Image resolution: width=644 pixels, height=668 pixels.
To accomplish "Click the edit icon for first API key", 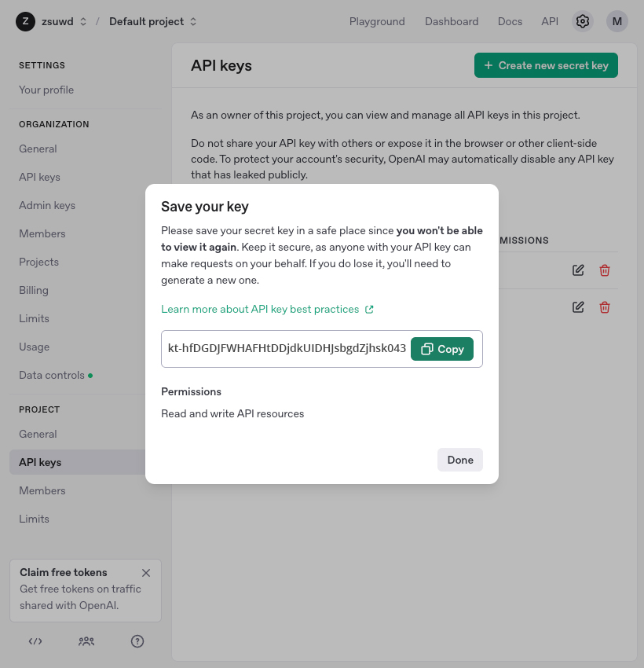I will coord(577,270).
